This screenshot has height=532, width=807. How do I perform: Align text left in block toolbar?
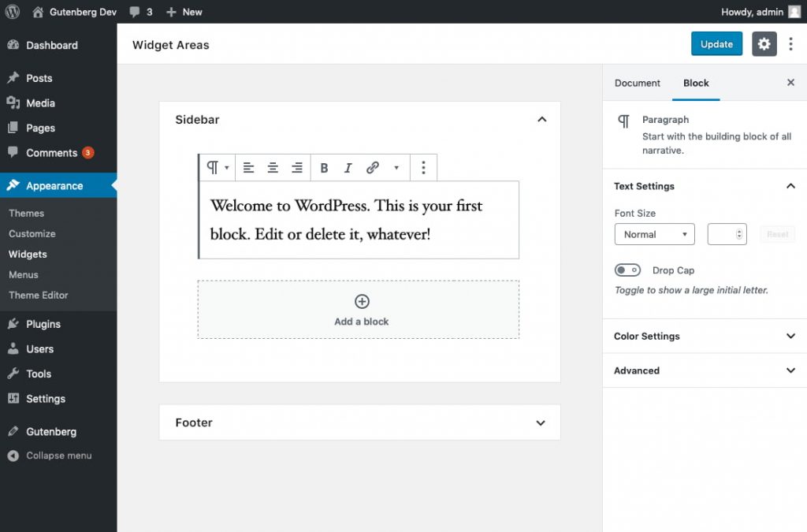[x=248, y=168]
